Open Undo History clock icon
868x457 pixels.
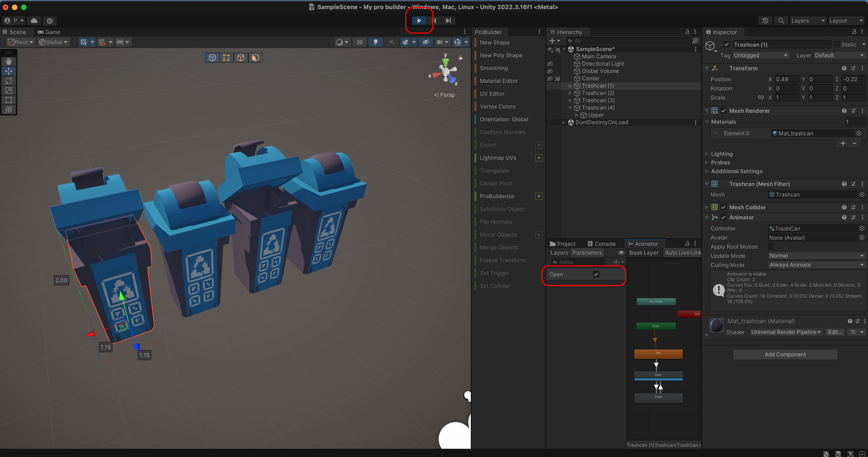[765, 21]
